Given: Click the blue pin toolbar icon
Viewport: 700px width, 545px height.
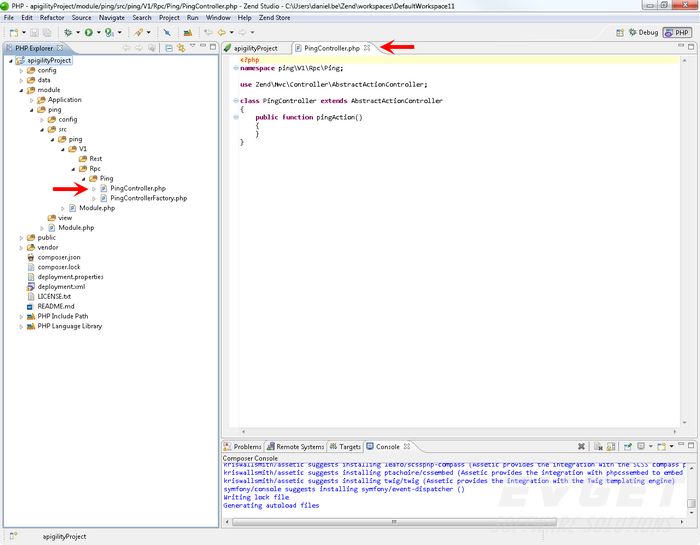Looking at the screenshot, I should 167,33.
